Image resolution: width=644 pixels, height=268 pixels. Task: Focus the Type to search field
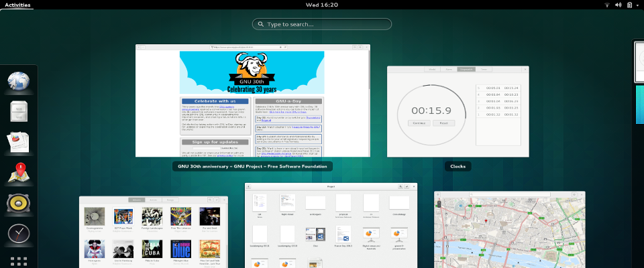pyautogui.click(x=321, y=24)
